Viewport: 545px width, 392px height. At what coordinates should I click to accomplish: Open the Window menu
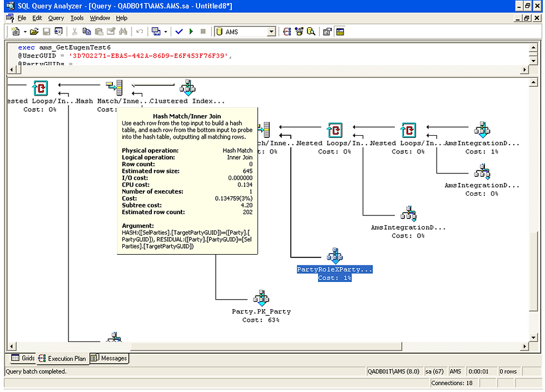pos(100,18)
